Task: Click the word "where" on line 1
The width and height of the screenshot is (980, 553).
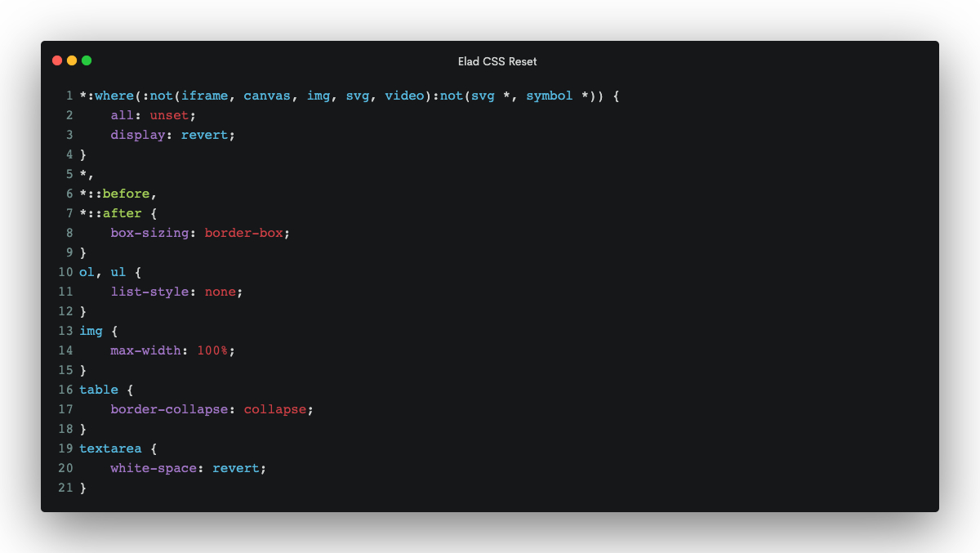Action: (x=114, y=96)
